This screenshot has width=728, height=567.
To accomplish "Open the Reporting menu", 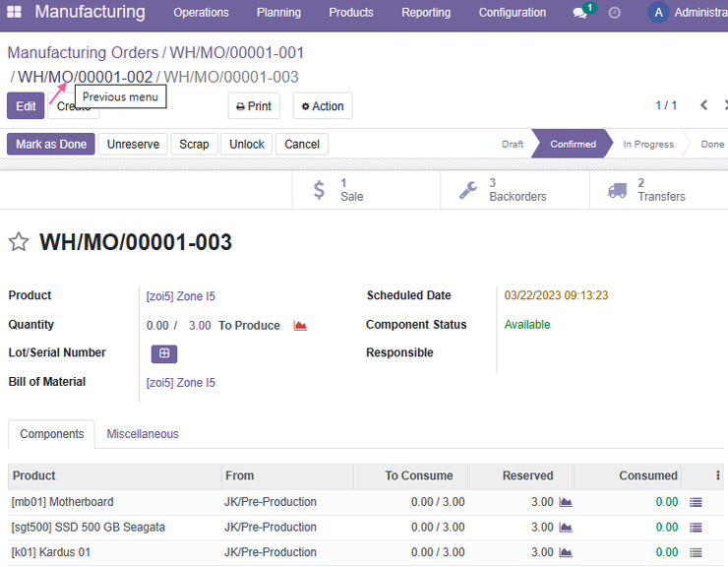I will 426,13.
